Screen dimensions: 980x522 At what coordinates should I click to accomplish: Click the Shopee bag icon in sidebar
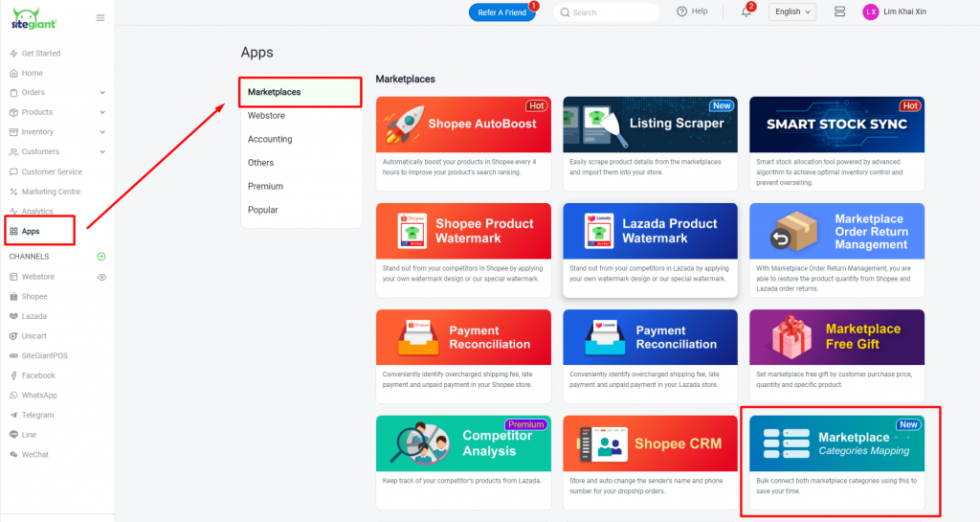tap(13, 297)
